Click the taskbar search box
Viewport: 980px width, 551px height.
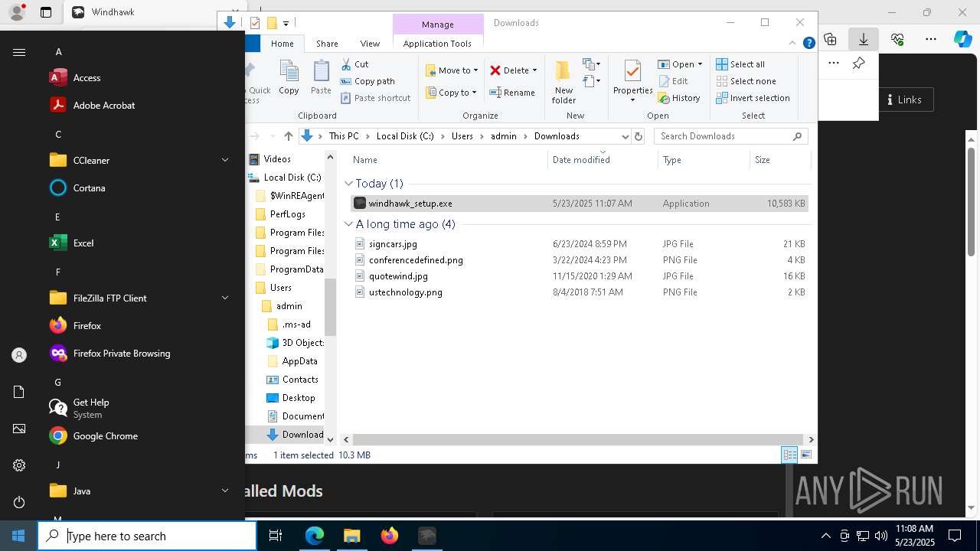pyautogui.click(x=147, y=536)
